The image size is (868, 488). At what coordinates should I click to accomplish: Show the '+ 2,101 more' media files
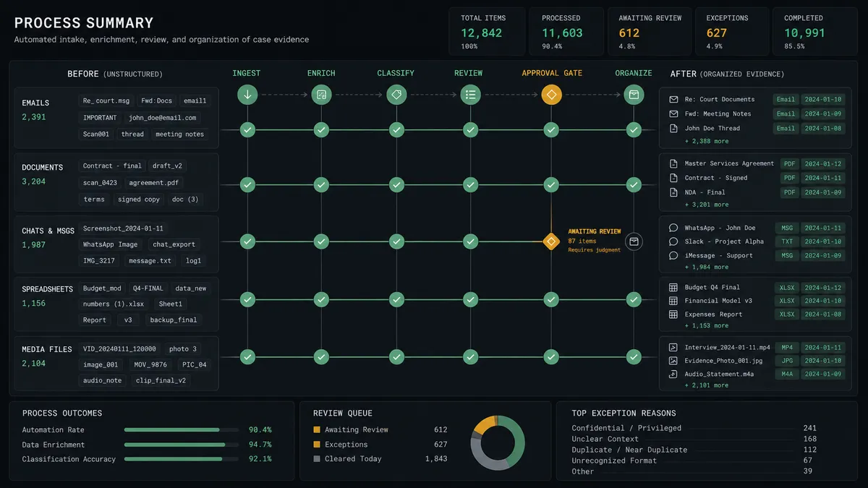[707, 385]
